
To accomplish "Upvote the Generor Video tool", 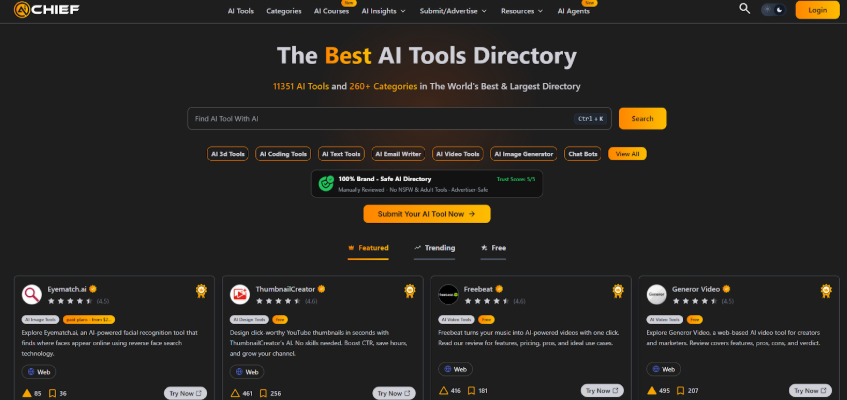I will pos(651,393).
